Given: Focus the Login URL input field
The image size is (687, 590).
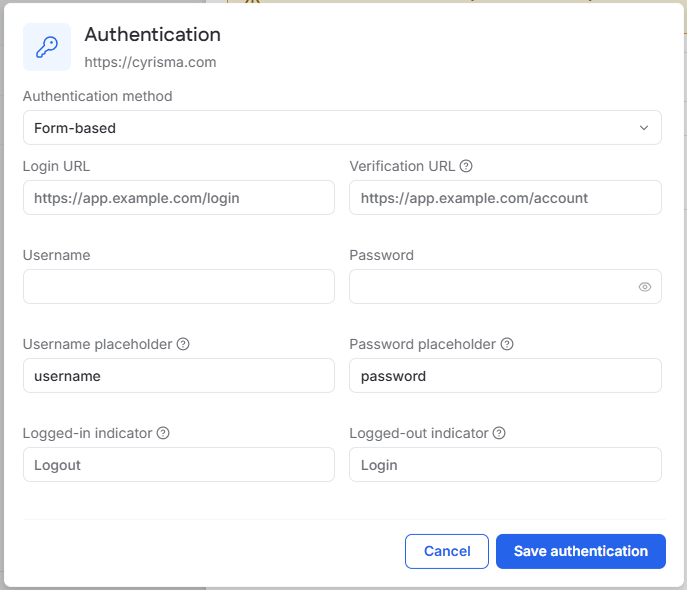Looking at the screenshot, I should 179,198.
